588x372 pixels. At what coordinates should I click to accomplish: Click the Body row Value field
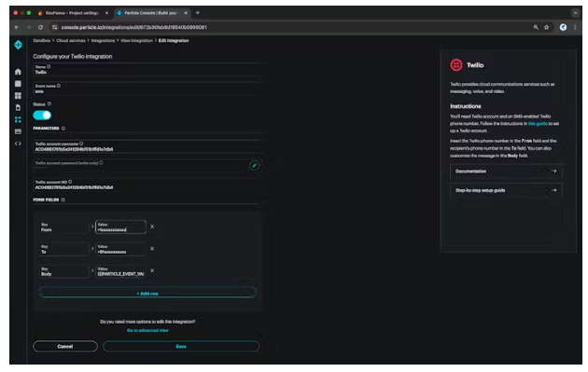(x=120, y=271)
